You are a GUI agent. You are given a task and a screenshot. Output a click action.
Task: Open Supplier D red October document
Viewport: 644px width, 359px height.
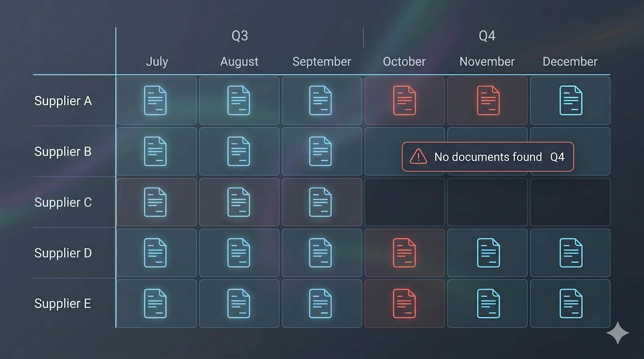405,253
